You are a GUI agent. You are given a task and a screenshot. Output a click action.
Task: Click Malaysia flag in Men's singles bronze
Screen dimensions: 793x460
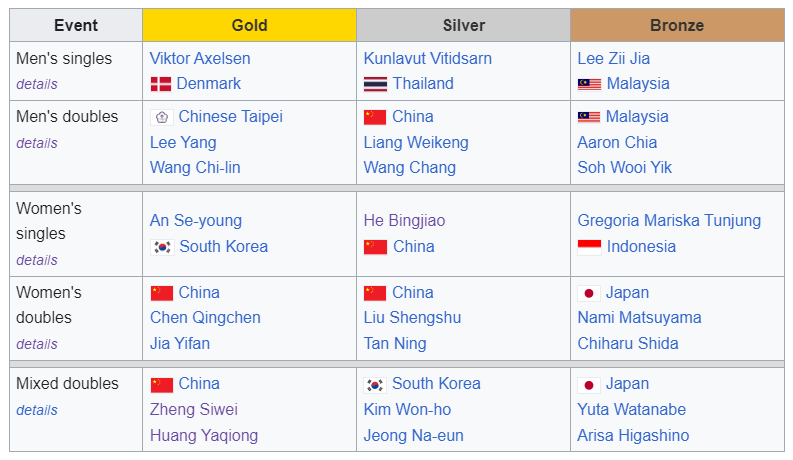click(x=589, y=84)
